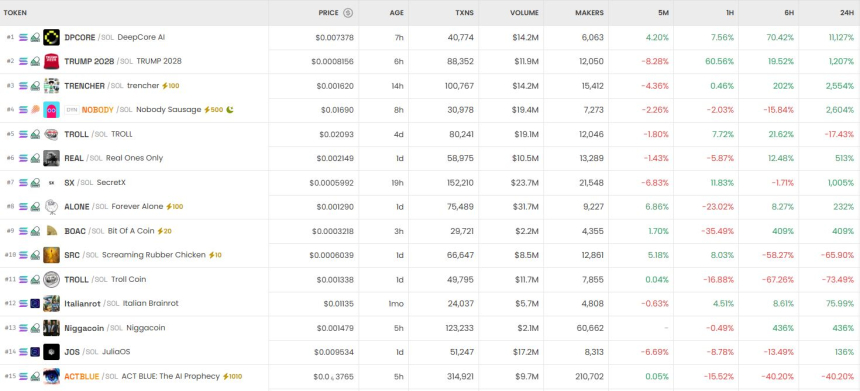860x391 pixels.
Task: Click the Forever Alone face logo
Action: [52, 207]
